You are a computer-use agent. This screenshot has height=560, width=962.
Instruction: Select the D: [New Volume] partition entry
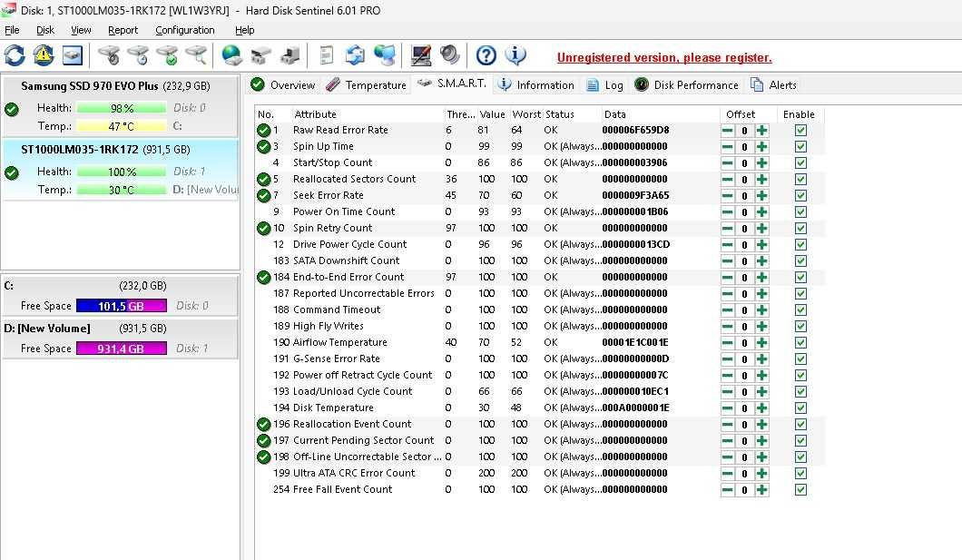120,338
